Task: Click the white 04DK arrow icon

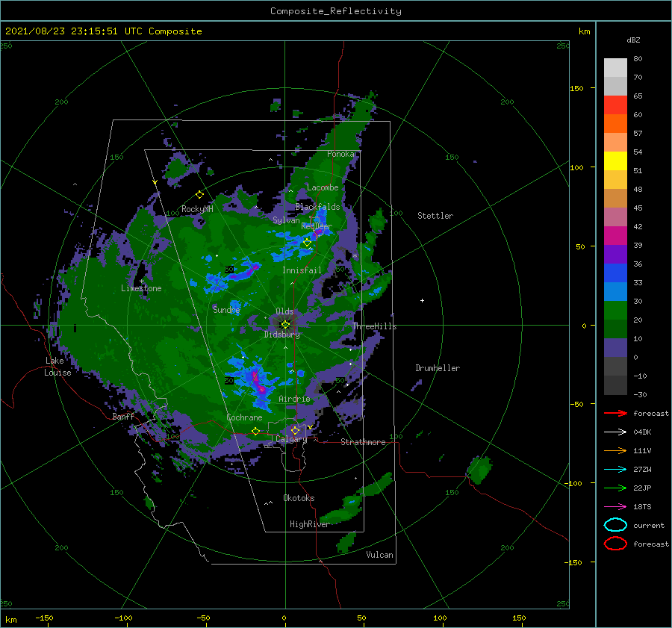Action: click(615, 432)
